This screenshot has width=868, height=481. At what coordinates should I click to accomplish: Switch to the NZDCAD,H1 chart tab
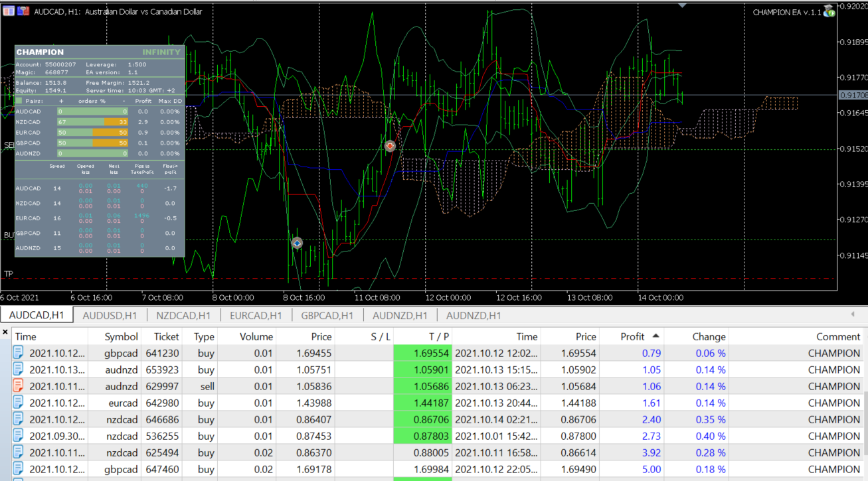(183, 316)
